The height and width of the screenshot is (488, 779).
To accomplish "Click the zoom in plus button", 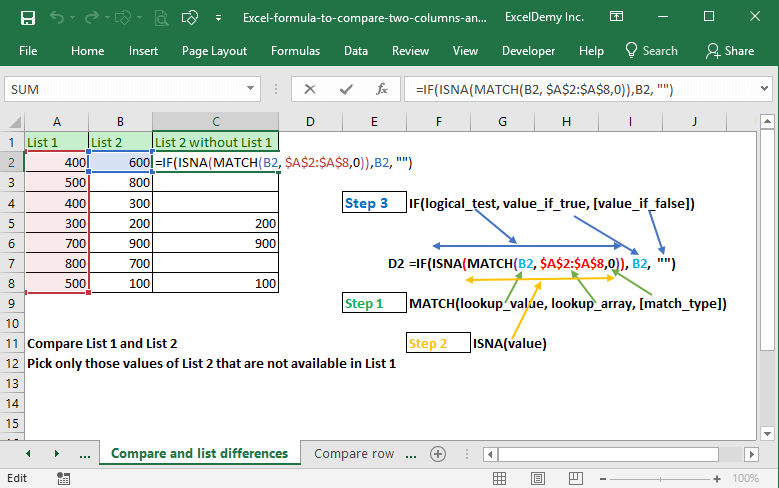I will click(717, 479).
